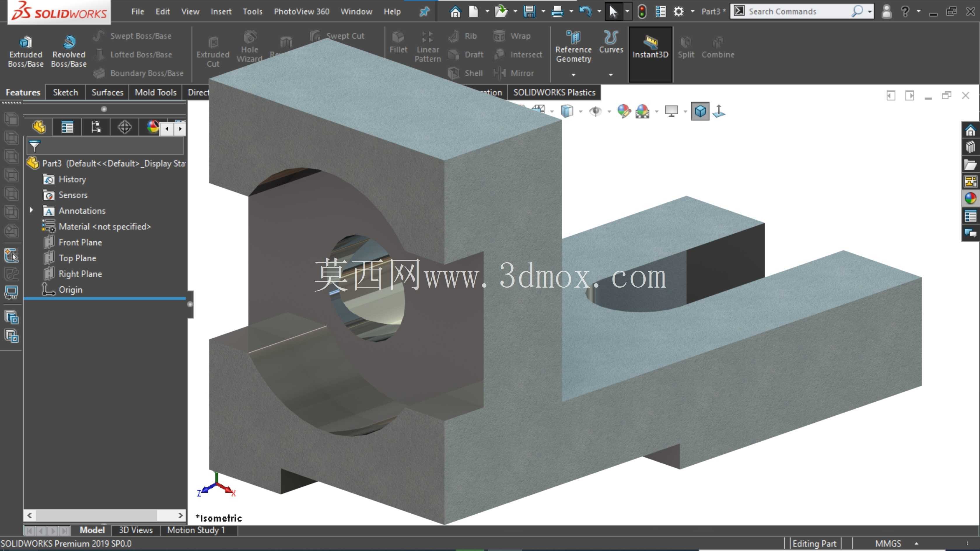Click the Wrap feature tool

pos(512,36)
